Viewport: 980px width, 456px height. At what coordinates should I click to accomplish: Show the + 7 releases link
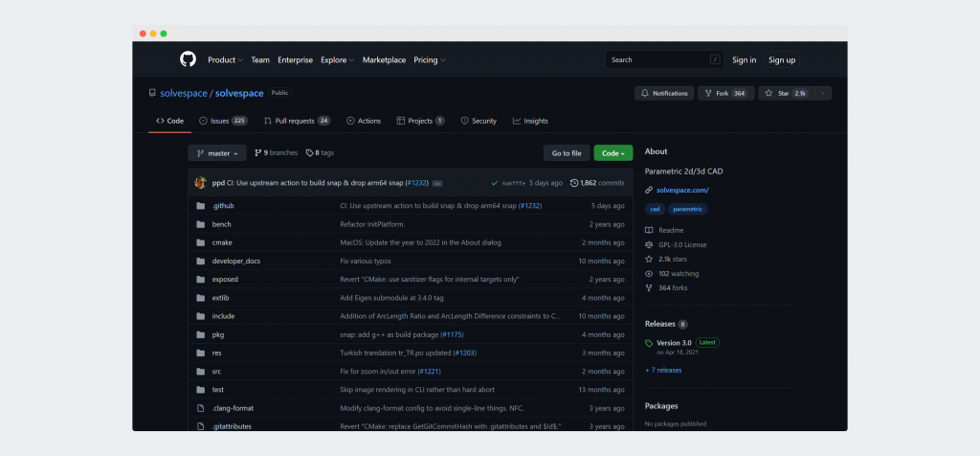(663, 371)
